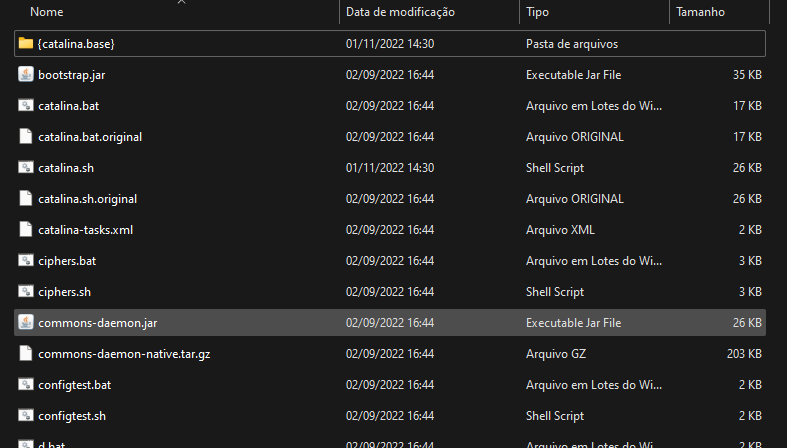Select the configtest.bat file name
This screenshot has width=787, height=448.
click(x=74, y=385)
